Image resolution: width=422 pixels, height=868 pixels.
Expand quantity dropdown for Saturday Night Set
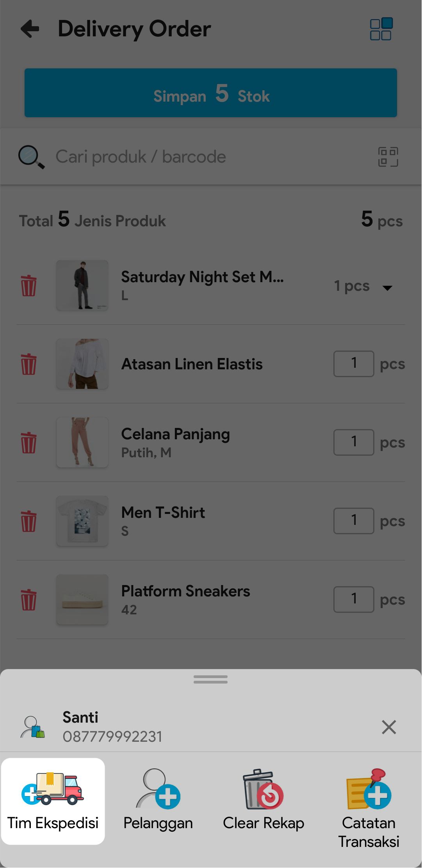point(387,287)
